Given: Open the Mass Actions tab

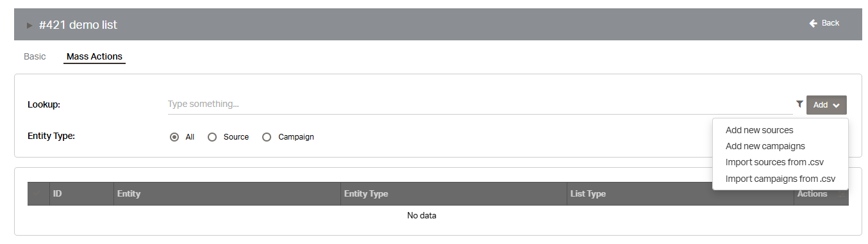Looking at the screenshot, I should 94,56.
